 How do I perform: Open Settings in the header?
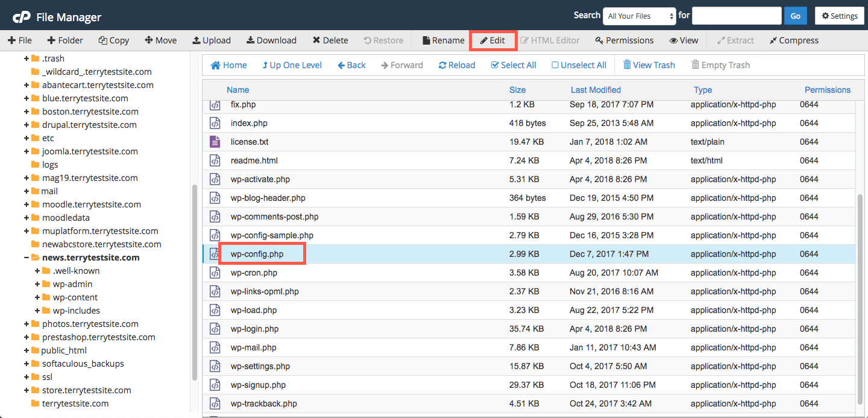click(839, 16)
